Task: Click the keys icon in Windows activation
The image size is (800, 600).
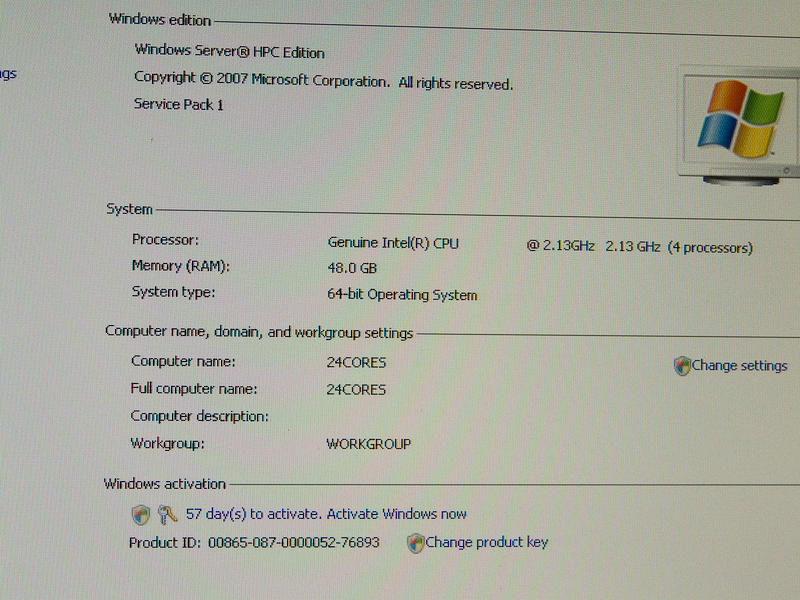Action: [167, 514]
